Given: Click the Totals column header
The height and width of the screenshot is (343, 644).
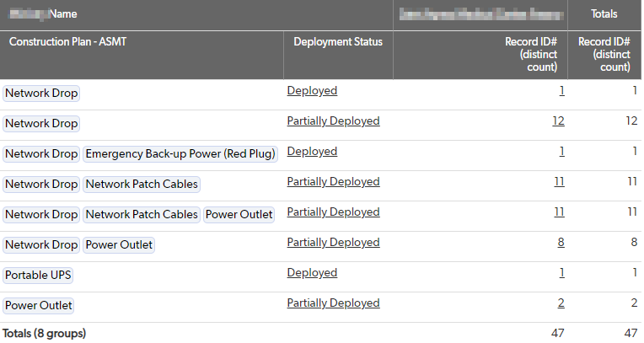Looking at the screenshot, I should point(604,14).
